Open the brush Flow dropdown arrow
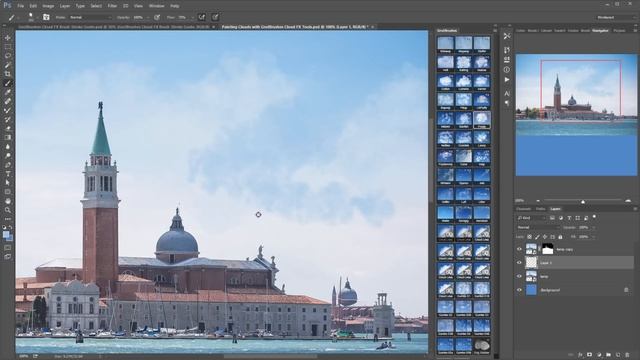This screenshot has height=360, width=640. pos(192,18)
